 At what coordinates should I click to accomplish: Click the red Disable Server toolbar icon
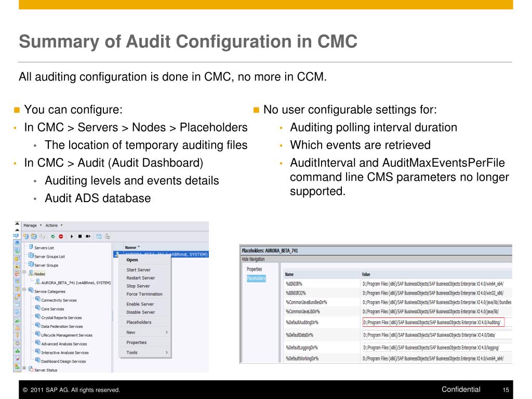point(61,236)
